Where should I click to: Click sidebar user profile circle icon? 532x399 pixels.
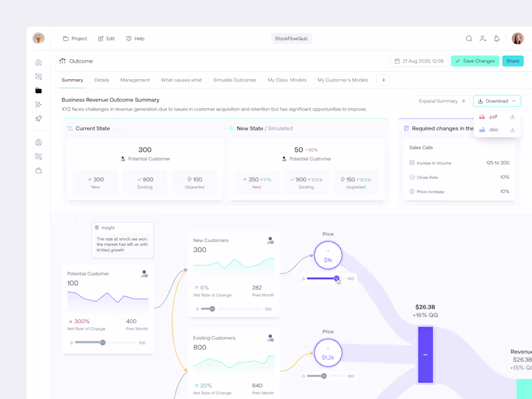39,142
